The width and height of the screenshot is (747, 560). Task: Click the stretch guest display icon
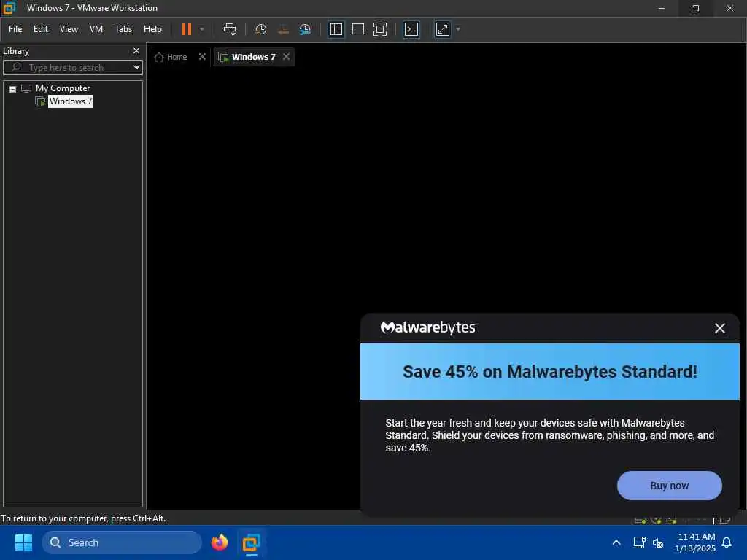(443, 29)
